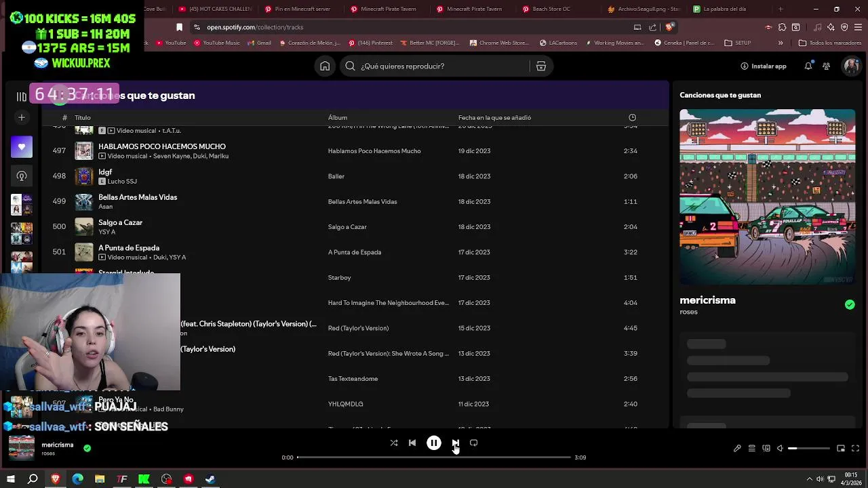This screenshot has width=868, height=488.
Task: Create a new playlist with plus icon
Action: tap(22, 117)
